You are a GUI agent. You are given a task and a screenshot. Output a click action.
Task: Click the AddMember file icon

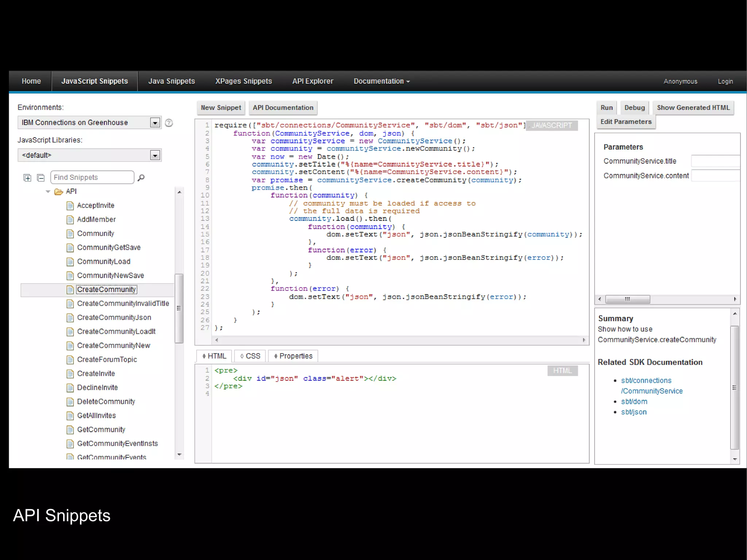pyautogui.click(x=70, y=220)
